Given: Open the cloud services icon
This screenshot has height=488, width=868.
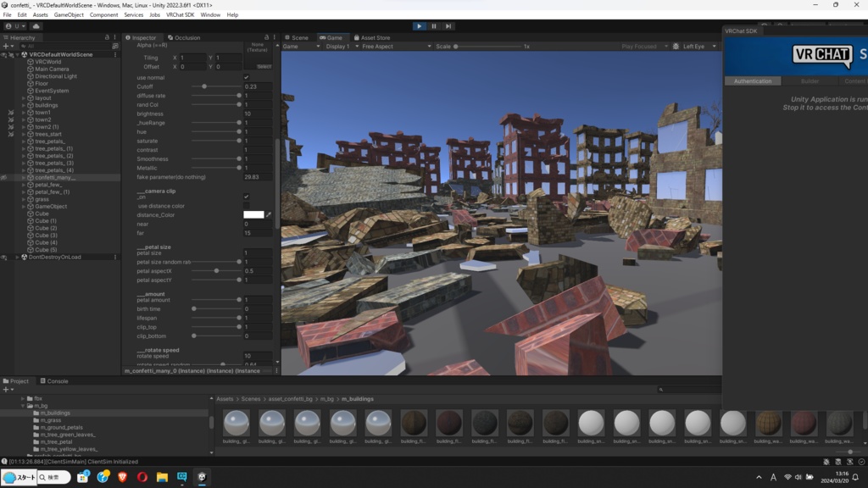Looking at the screenshot, I should pos(36,26).
